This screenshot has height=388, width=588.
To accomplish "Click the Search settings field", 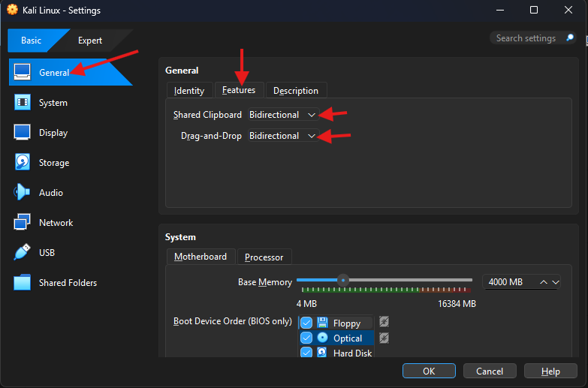I will tap(526, 38).
